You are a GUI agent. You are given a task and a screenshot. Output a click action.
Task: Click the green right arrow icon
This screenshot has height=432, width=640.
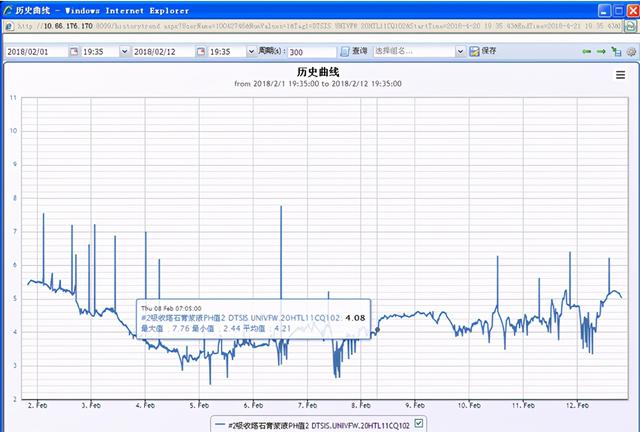pyautogui.click(x=601, y=51)
